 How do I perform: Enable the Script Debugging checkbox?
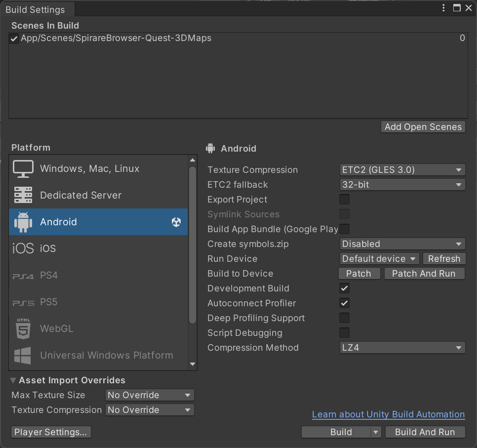tap(344, 332)
